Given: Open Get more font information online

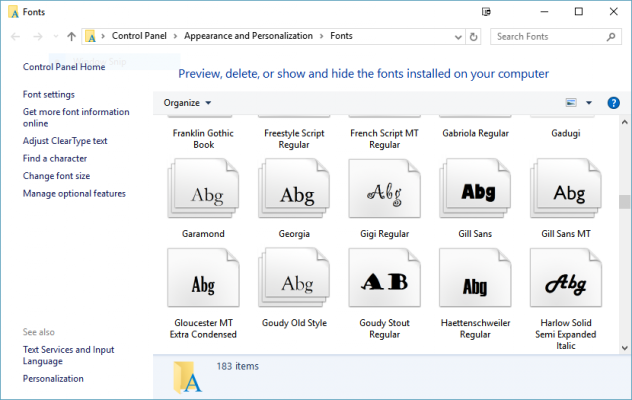Looking at the screenshot, I should click(x=76, y=117).
